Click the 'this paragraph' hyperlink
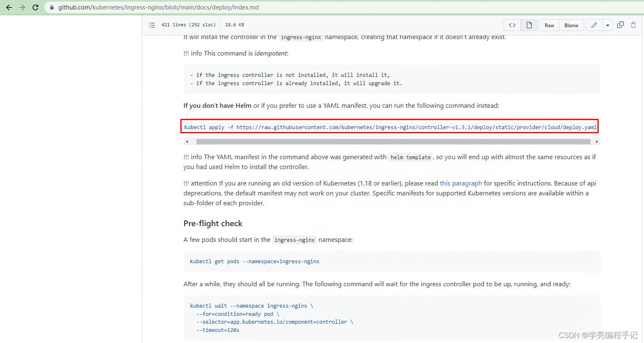 pos(461,183)
